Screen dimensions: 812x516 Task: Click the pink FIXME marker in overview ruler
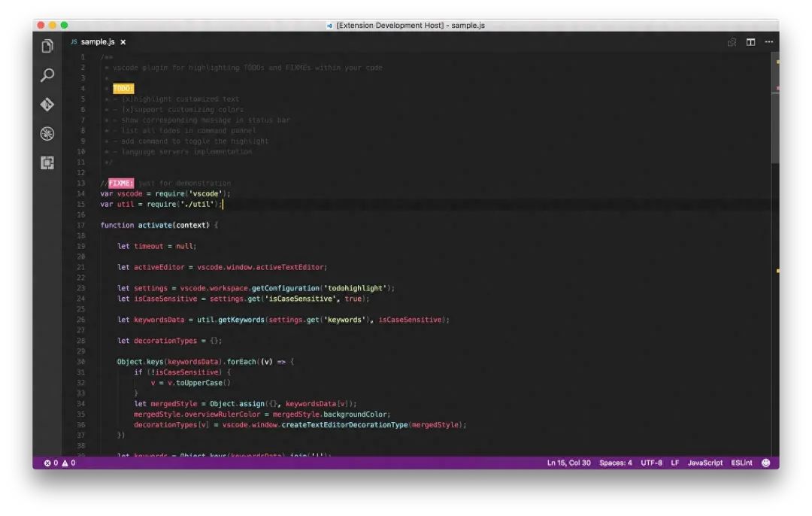coord(778,89)
